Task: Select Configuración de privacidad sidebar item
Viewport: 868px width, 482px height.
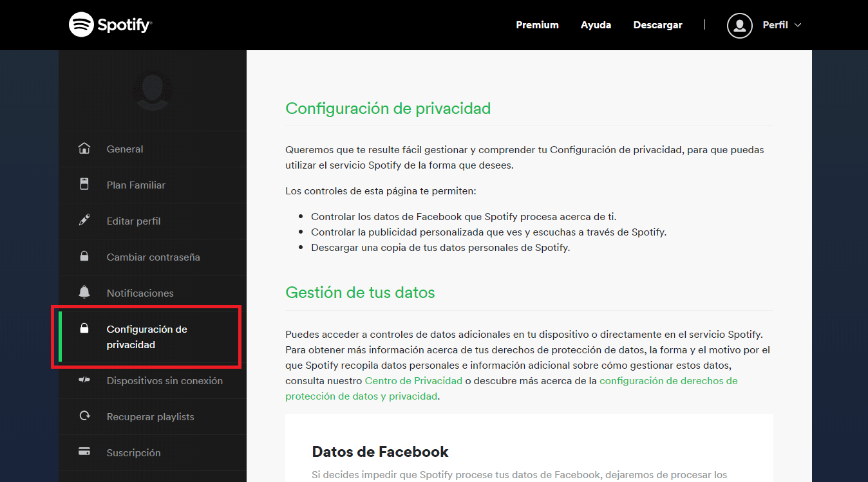Action: pos(152,337)
